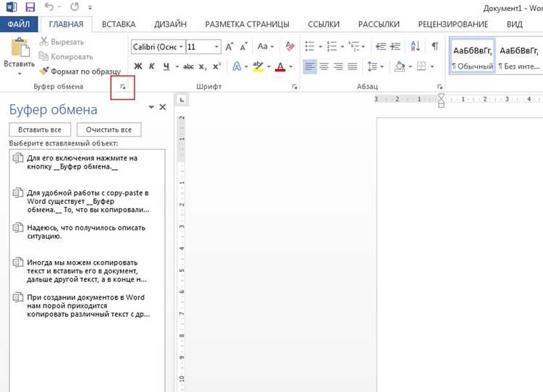Toggle align left paragraph button
The height and width of the screenshot is (392, 543).
(x=310, y=66)
